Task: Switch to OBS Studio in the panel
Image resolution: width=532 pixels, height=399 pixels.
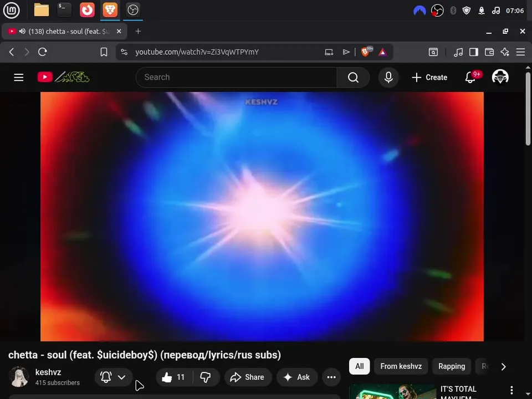Action: [x=132, y=10]
